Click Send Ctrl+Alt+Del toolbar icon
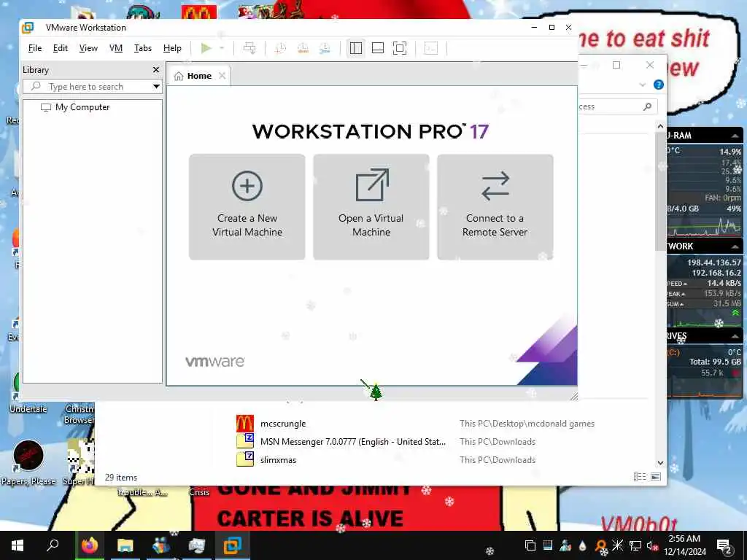The height and width of the screenshot is (560, 747). pyautogui.click(x=249, y=48)
